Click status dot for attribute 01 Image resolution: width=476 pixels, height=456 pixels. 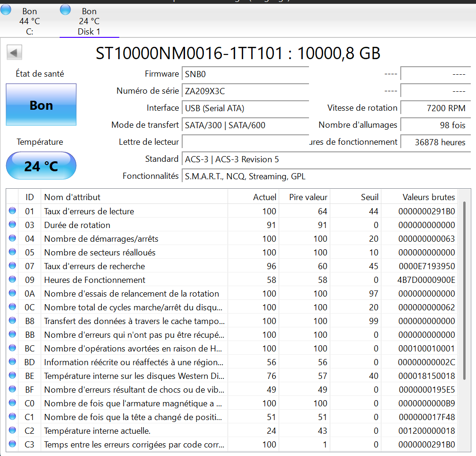[12, 210]
